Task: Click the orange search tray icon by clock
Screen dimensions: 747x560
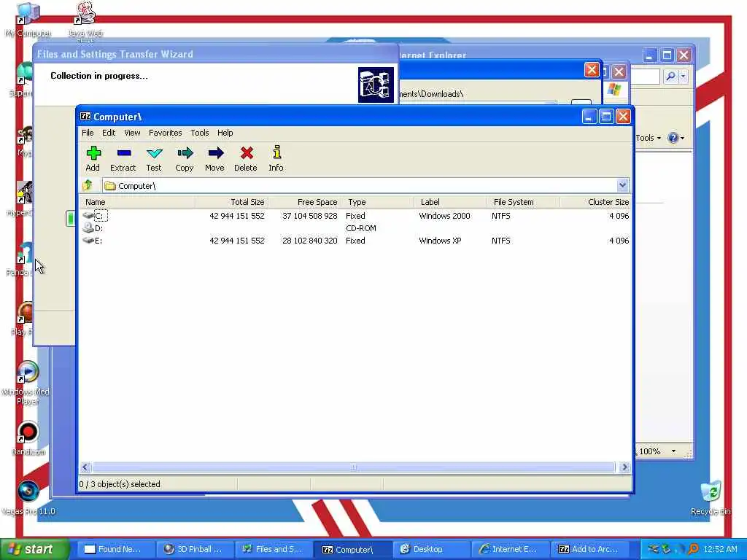Action: [x=693, y=549]
